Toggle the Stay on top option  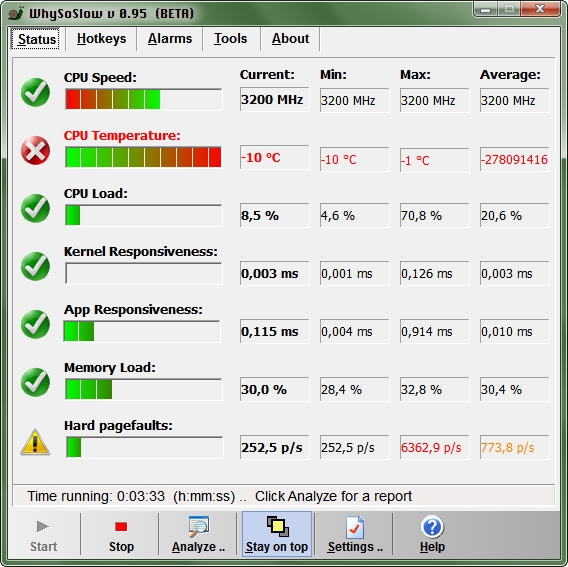(277, 534)
